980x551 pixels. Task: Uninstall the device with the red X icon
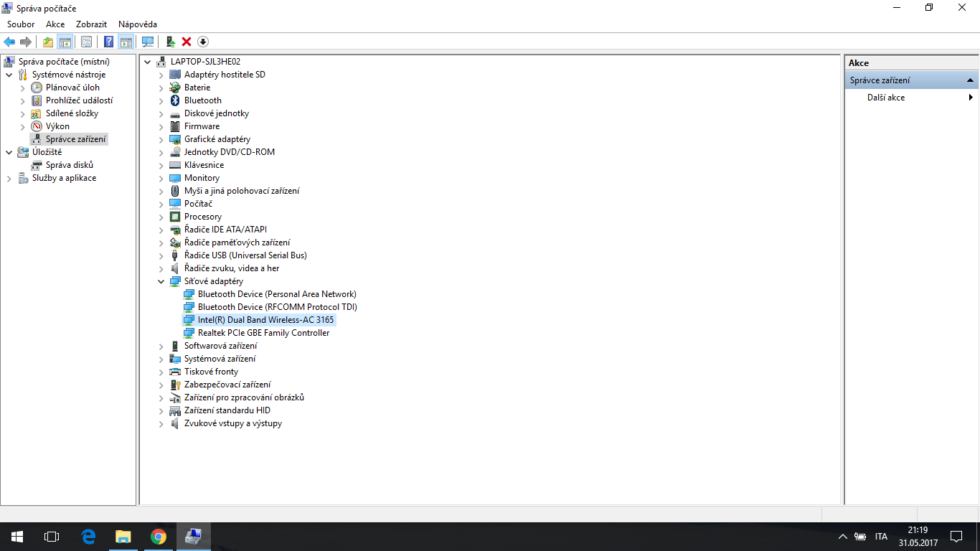tap(187, 42)
